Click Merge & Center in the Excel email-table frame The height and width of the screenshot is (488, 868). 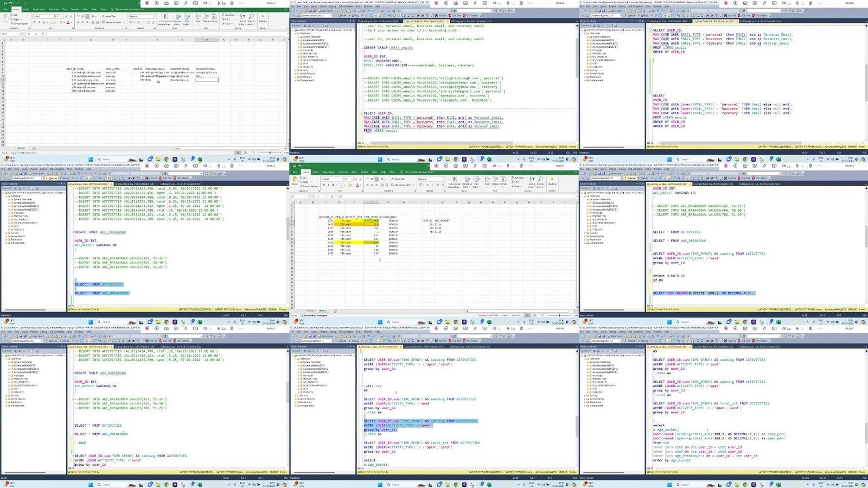[x=112, y=22]
